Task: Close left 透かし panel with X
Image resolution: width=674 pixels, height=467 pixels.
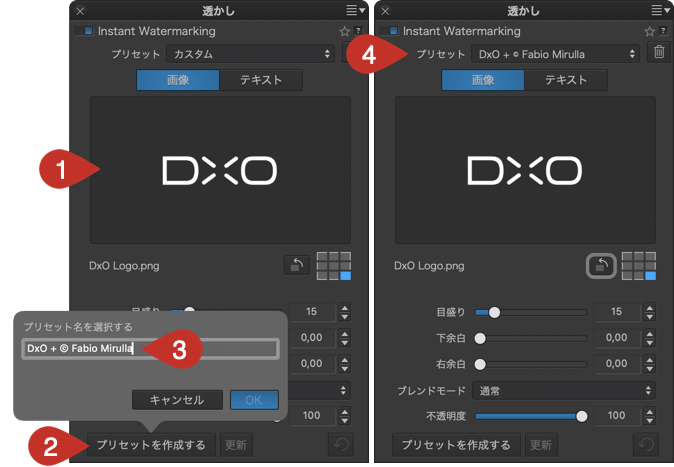Action: [x=80, y=11]
